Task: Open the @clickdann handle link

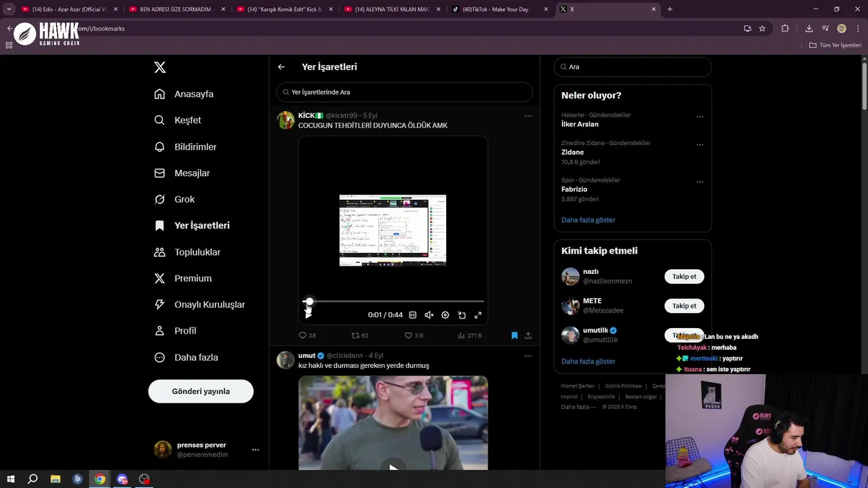Action: [x=345, y=356]
